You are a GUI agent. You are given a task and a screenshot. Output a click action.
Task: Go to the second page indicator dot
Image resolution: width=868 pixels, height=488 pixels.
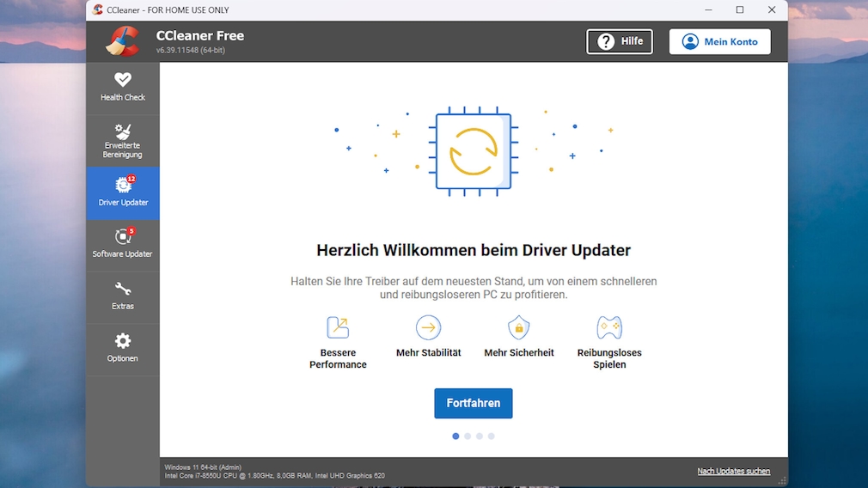click(468, 436)
